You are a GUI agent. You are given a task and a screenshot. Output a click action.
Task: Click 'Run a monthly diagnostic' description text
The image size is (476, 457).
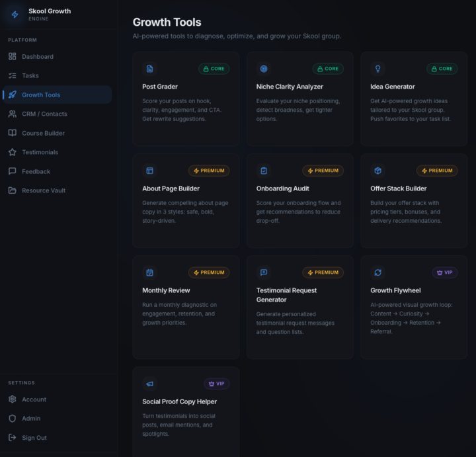pos(179,313)
